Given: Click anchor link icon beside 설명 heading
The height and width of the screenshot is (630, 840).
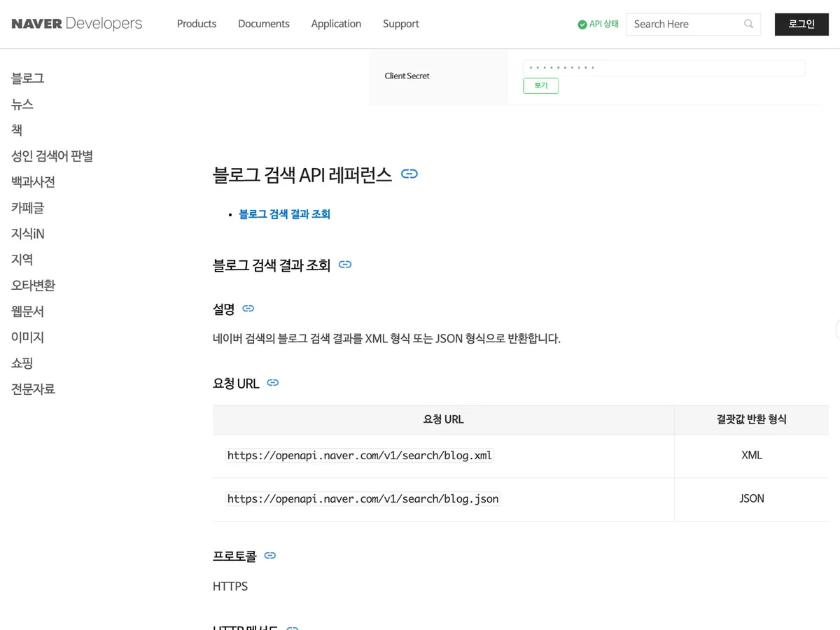Looking at the screenshot, I should pos(248,309).
